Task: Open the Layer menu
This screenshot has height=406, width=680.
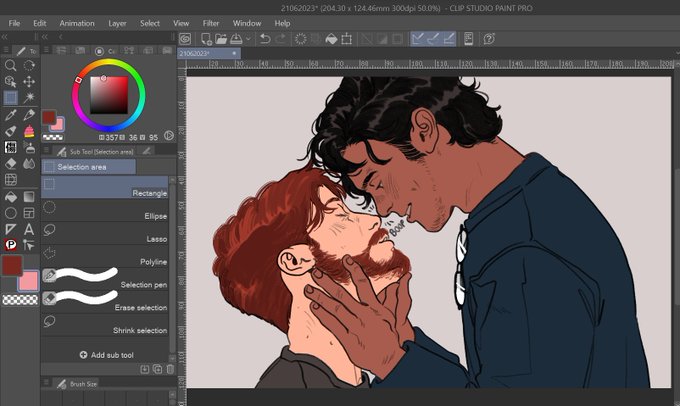Action: pyautogui.click(x=117, y=23)
